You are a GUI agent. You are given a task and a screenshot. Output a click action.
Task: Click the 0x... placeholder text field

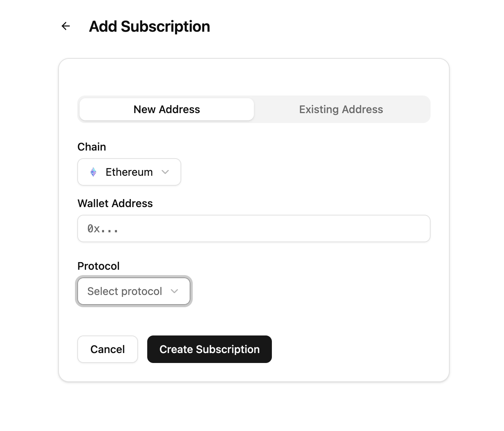coord(254,228)
